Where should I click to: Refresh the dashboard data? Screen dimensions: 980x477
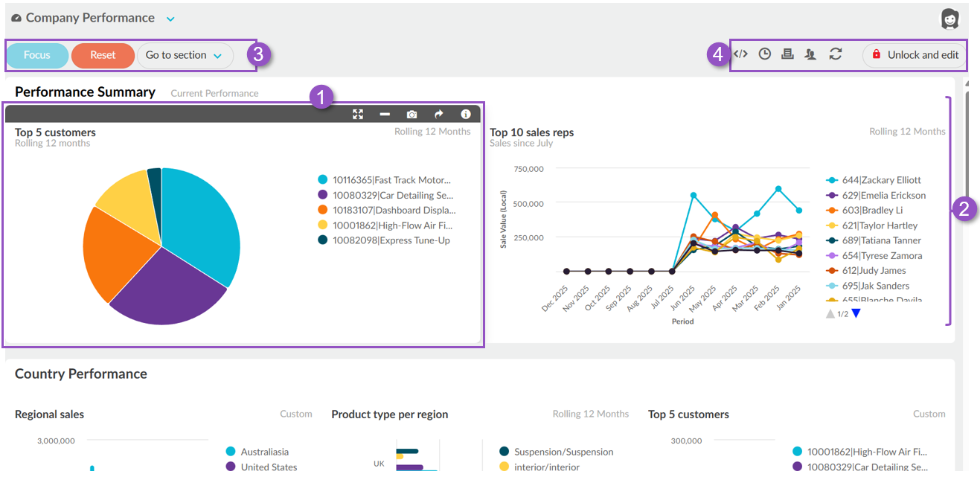point(836,54)
